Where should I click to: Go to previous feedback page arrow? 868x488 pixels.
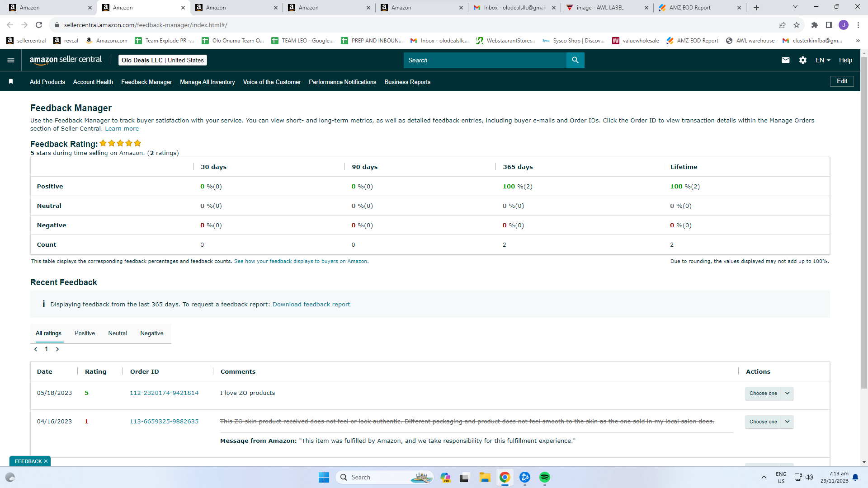[36, 349]
